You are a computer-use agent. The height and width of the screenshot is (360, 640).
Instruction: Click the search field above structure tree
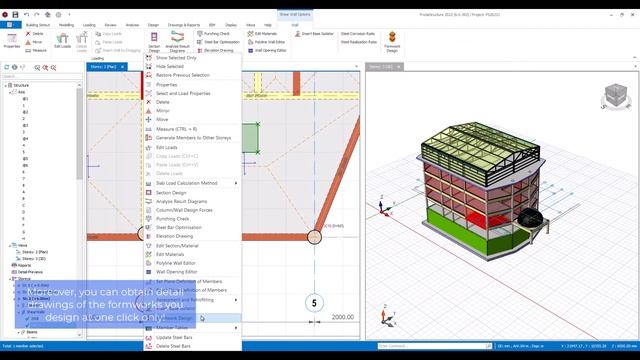tap(42, 76)
